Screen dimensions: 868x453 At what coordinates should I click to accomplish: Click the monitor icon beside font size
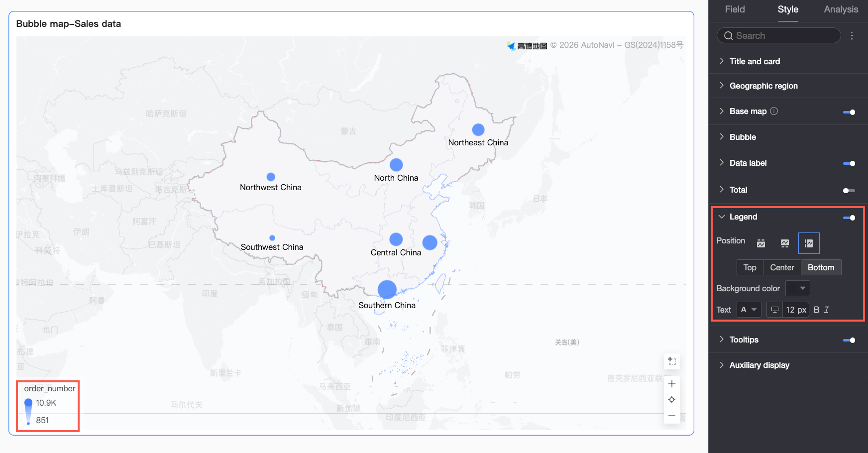click(775, 310)
